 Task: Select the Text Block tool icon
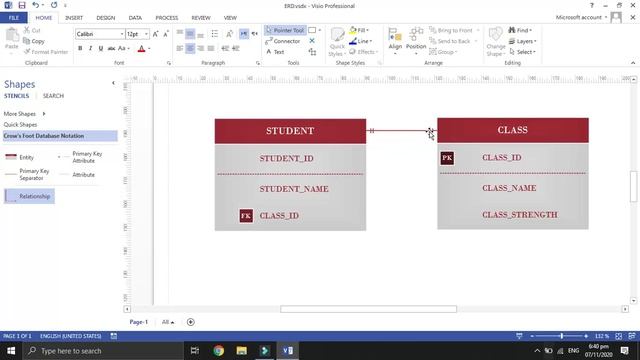[x=313, y=52]
